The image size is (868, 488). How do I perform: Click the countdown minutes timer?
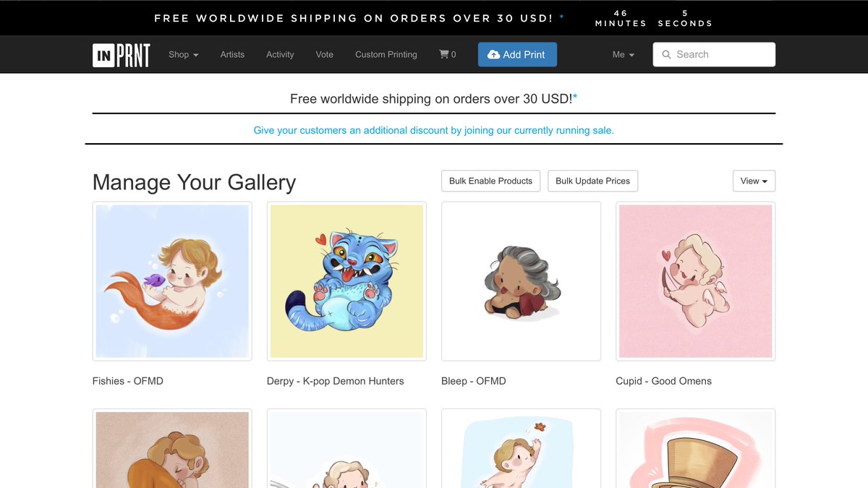[x=621, y=18]
